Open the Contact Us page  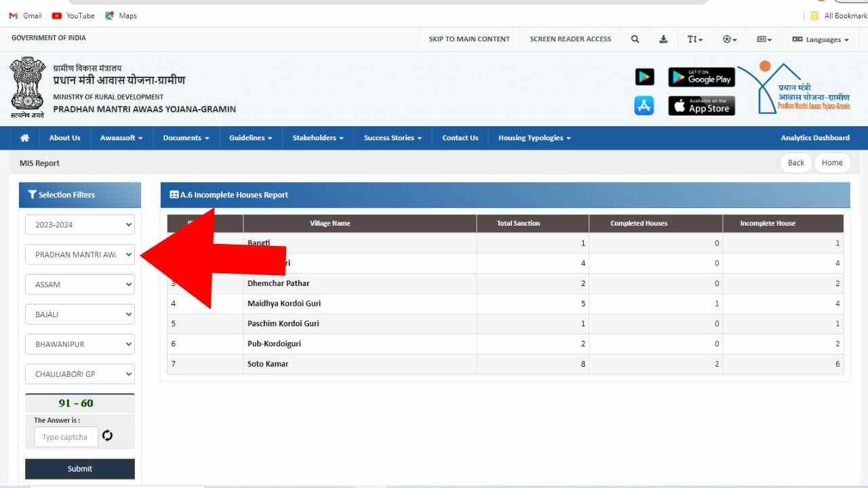(x=460, y=138)
